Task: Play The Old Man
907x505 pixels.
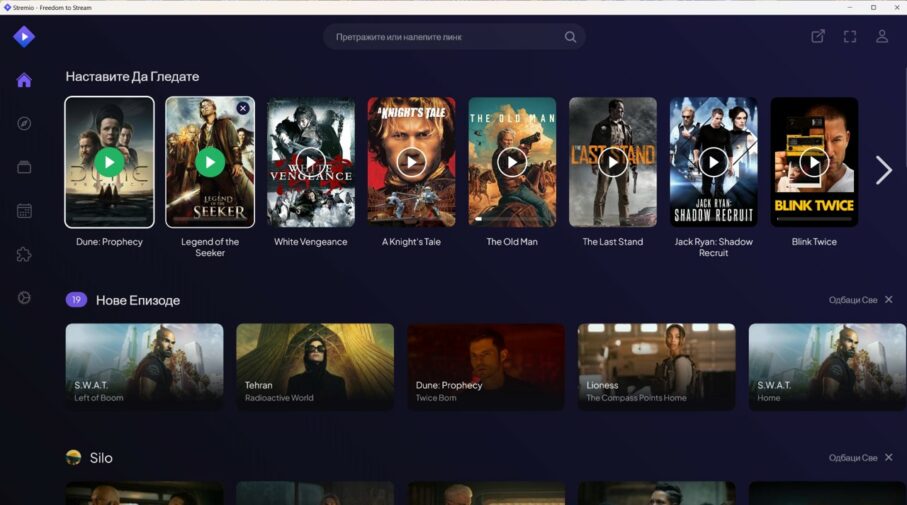Action: [x=512, y=162]
